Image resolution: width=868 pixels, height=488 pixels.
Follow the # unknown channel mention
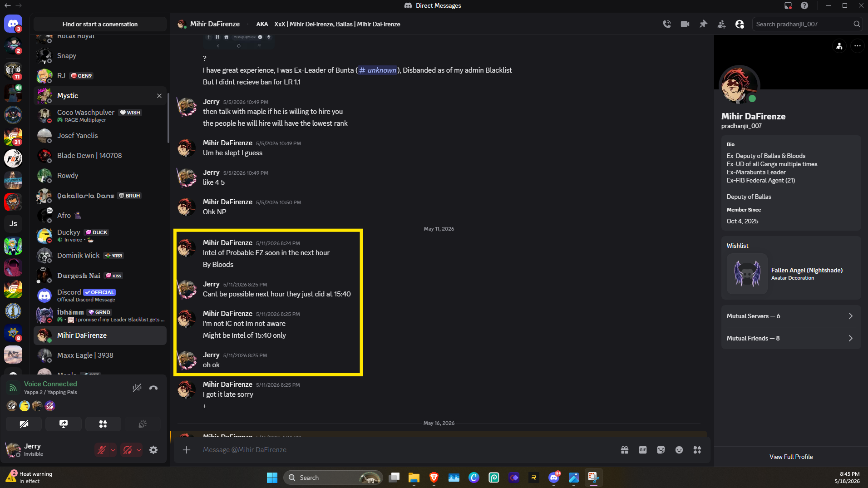378,70
